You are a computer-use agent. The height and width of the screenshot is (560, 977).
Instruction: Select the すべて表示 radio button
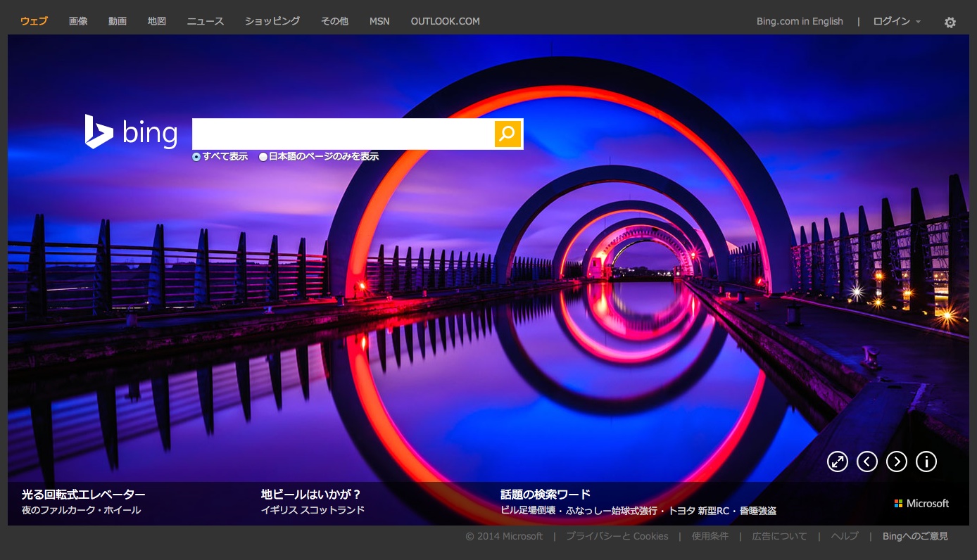point(196,157)
